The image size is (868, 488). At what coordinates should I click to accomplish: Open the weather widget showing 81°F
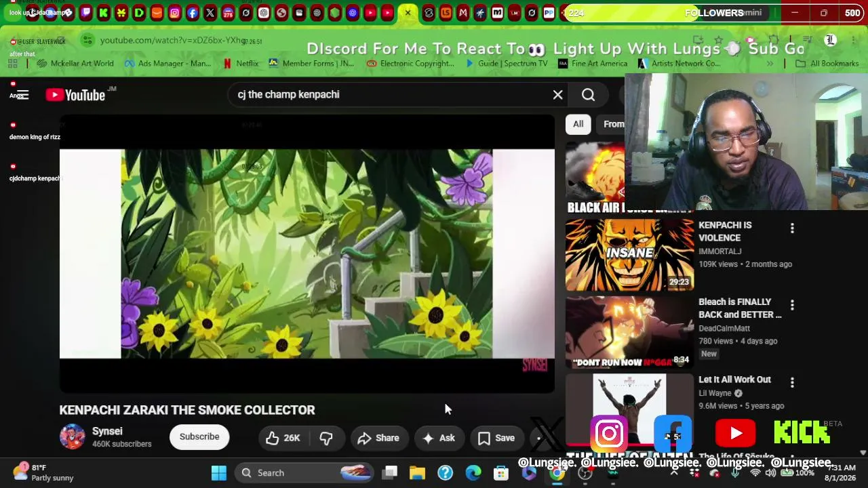point(43,472)
